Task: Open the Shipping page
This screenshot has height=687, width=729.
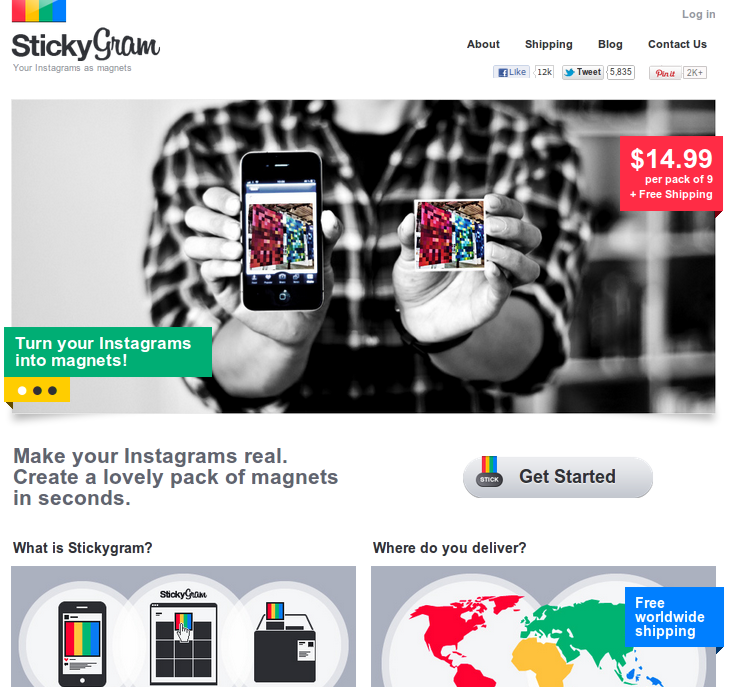Action: pos(549,44)
